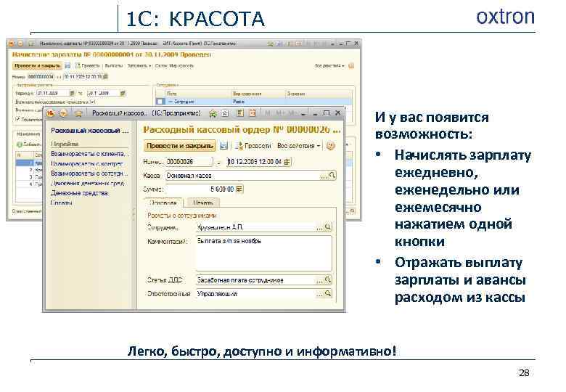Click the green favorites star icon in the salary accrual title bar
This screenshot has width=566, height=392.
(270, 44)
